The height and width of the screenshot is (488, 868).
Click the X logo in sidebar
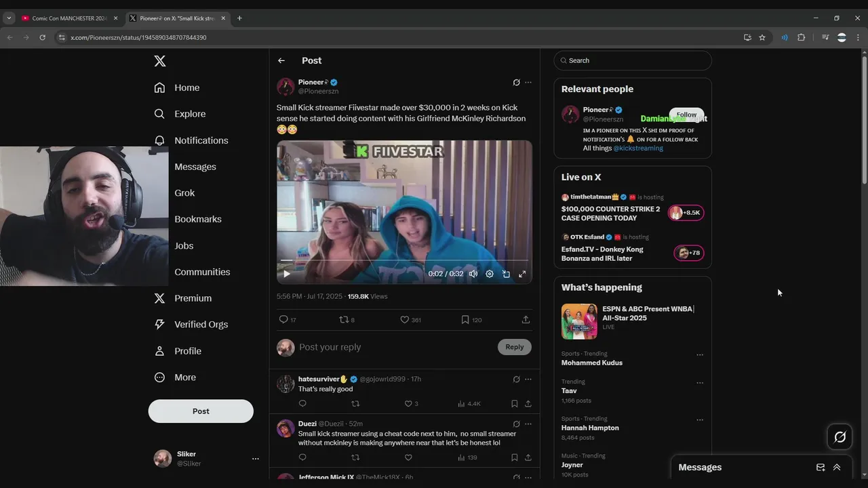click(160, 61)
